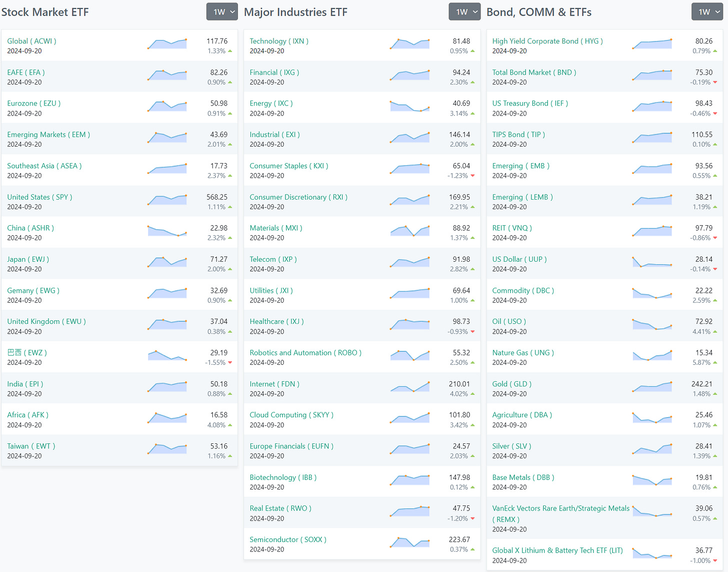This screenshot has height=572, width=728.
Task: Open United Kingdom ( EWU ) link
Action: [46, 321]
